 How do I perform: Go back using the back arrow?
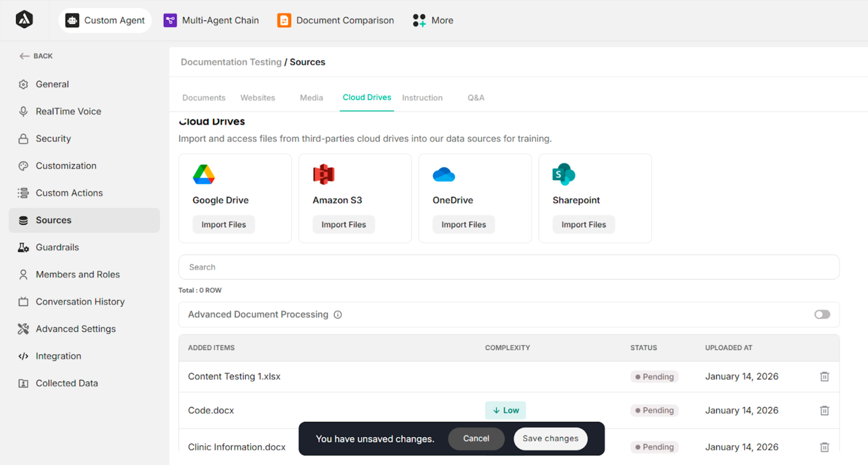pos(24,56)
